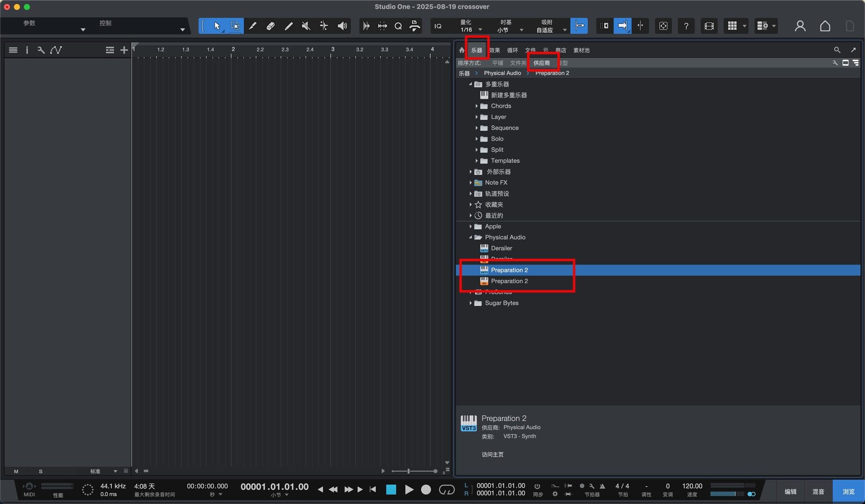
Task: Toggle Autoscroll button
Action: (x=622, y=26)
